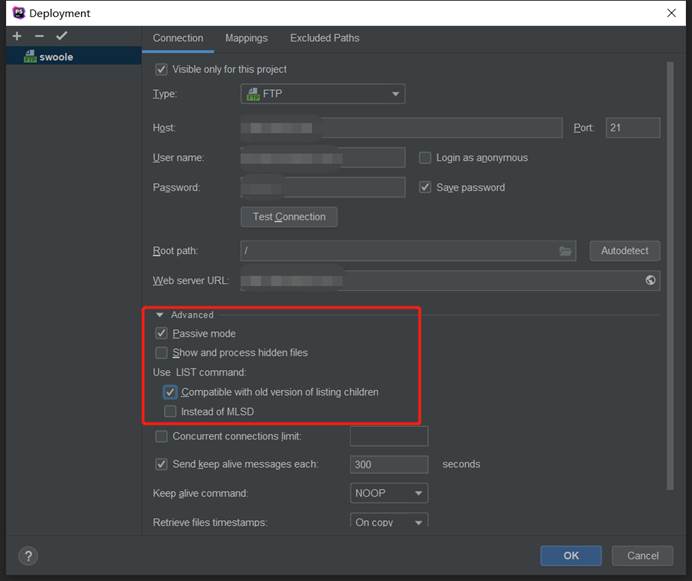Disable Passive mode checkbox
The height and width of the screenshot is (581, 692).
(162, 333)
